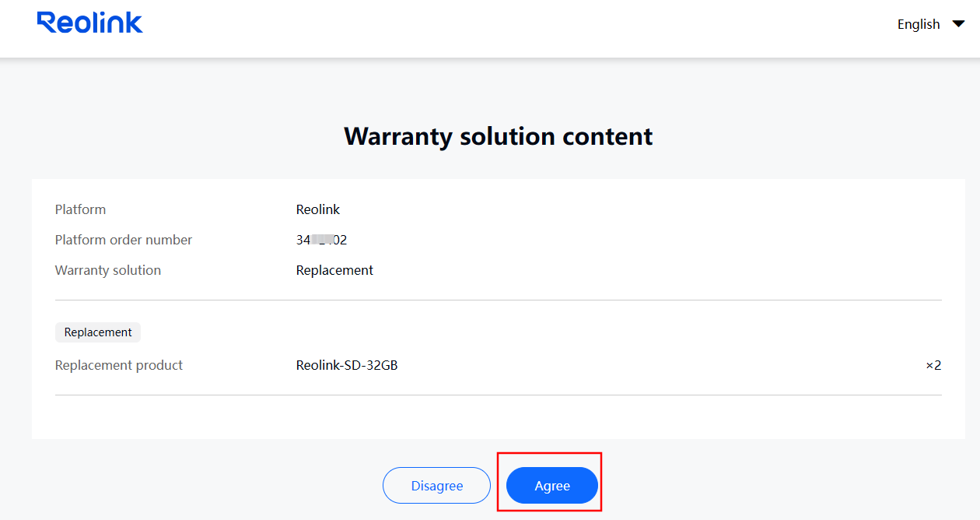This screenshot has height=520, width=980.
Task: Click the Agree button
Action: pos(552,486)
